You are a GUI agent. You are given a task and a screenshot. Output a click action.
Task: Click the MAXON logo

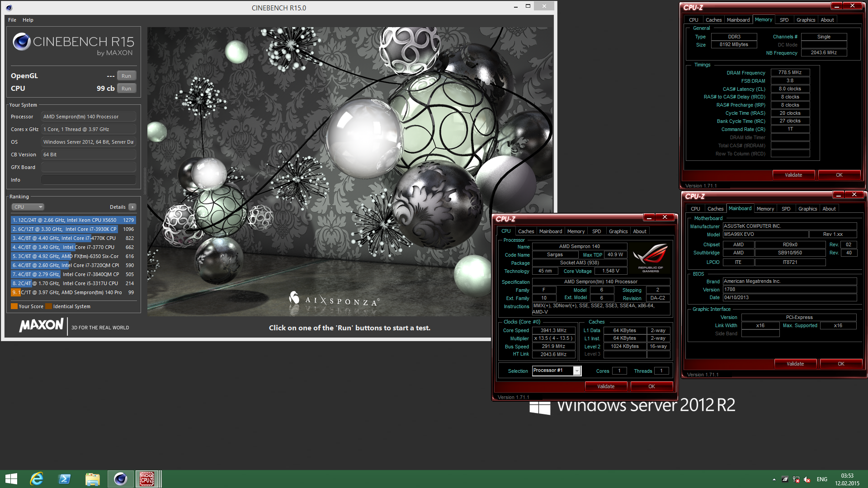(x=41, y=325)
